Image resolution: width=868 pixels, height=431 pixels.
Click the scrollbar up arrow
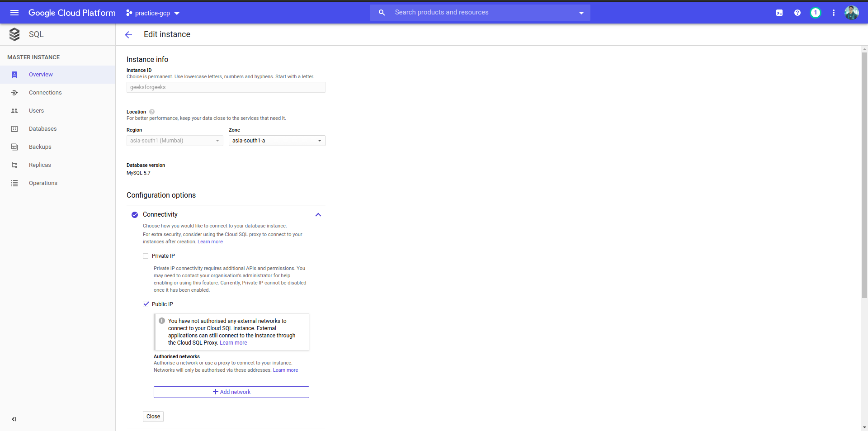pyautogui.click(x=864, y=49)
